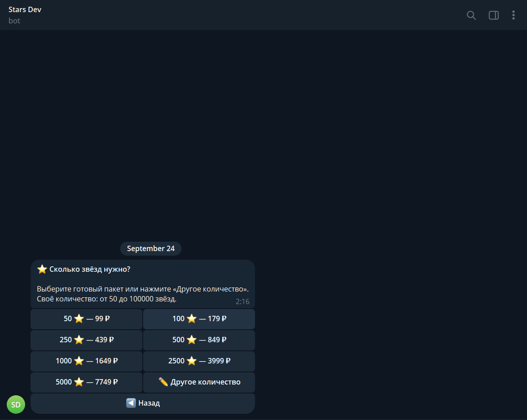Choose the 100 stars for 179 ₽ package
Screen dimensions: 527x420
click(199, 319)
